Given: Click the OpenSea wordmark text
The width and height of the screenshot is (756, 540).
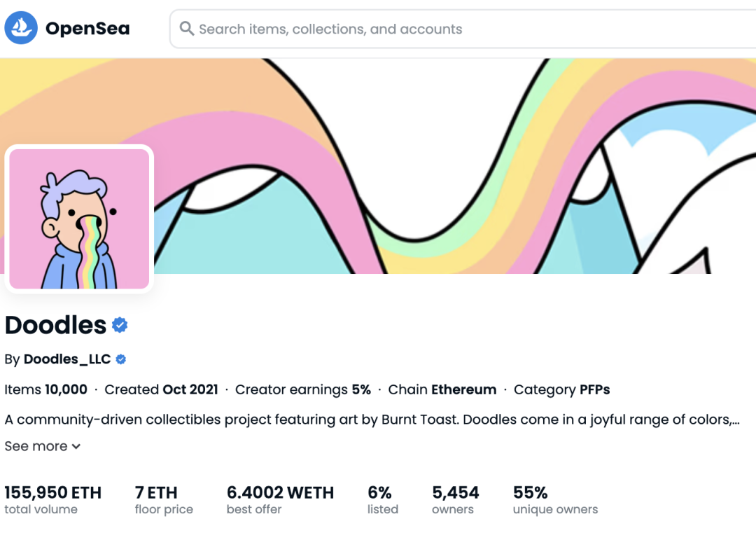Looking at the screenshot, I should (87, 29).
